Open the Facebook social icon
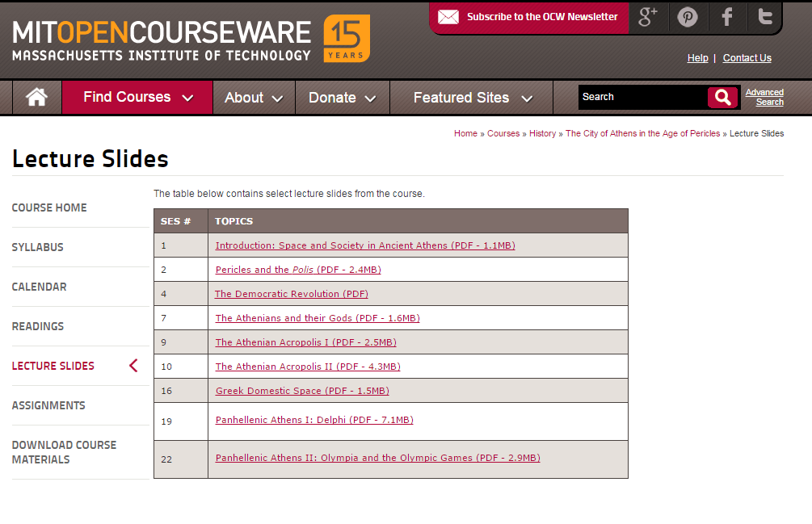Viewport: 812px width, 524px height. (x=727, y=17)
